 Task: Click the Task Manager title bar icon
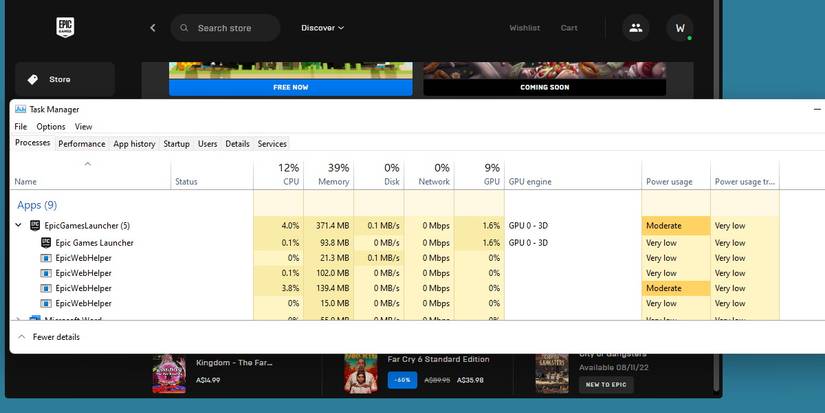pos(21,109)
